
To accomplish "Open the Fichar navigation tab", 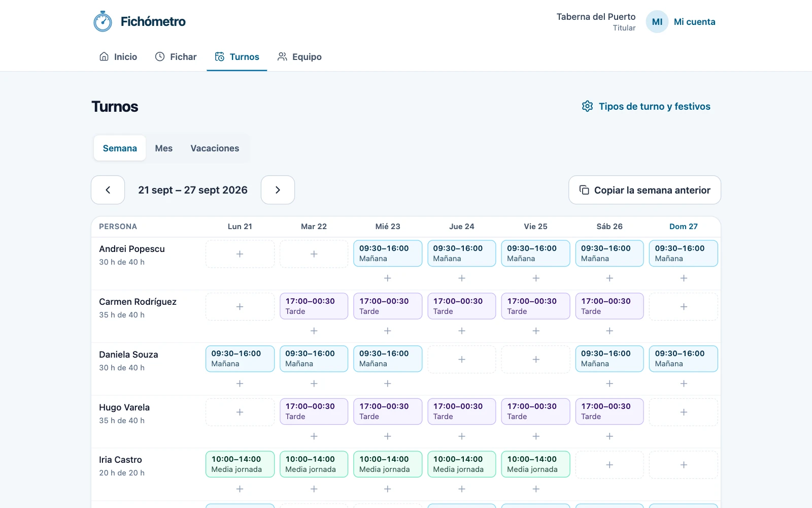I will 176,57.
